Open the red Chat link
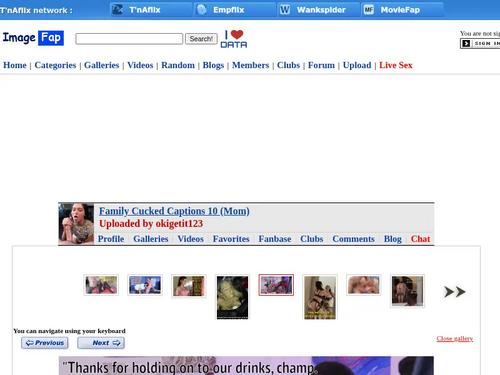The height and width of the screenshot is (375, 500). coord(420,239)
